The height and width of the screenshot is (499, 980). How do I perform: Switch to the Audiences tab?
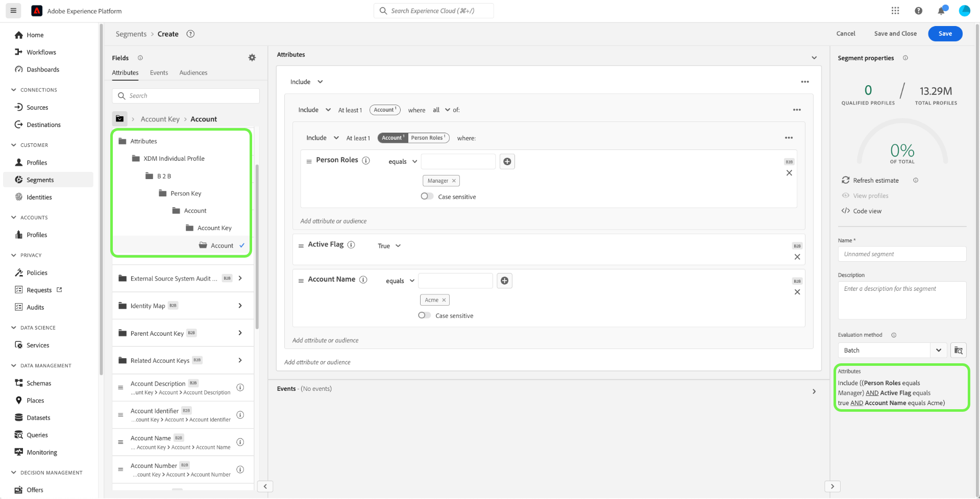click(x=193, y=72)
